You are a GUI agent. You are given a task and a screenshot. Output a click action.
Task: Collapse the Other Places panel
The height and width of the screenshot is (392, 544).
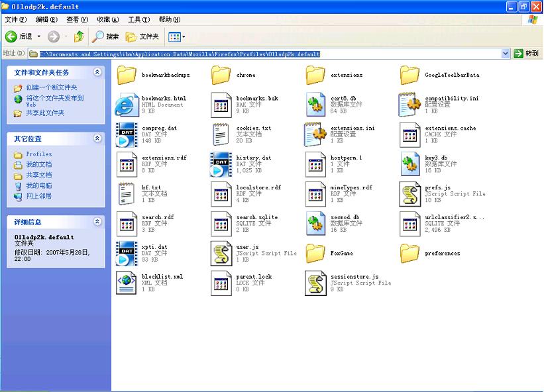(x=97, y=138)
